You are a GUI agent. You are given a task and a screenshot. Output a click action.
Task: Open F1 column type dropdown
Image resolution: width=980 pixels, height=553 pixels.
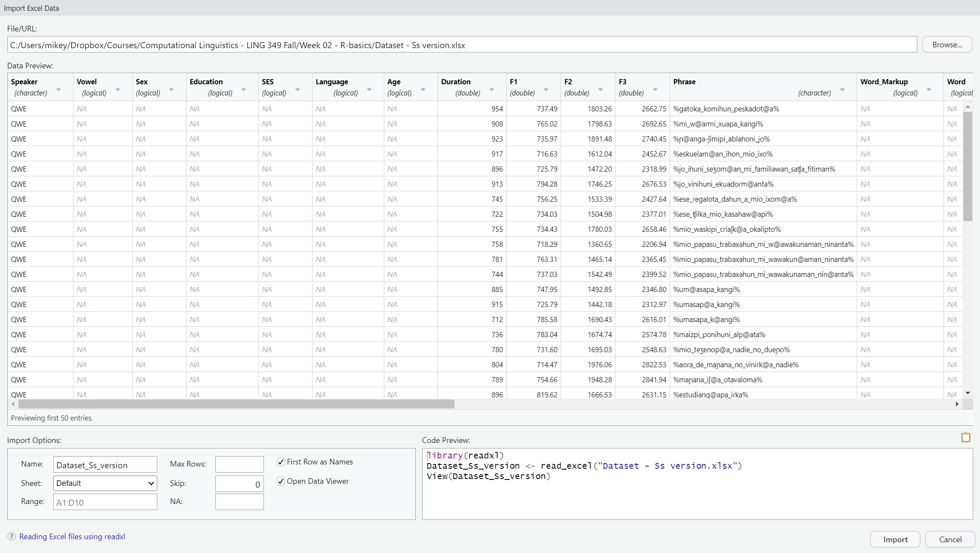(546, 90)
